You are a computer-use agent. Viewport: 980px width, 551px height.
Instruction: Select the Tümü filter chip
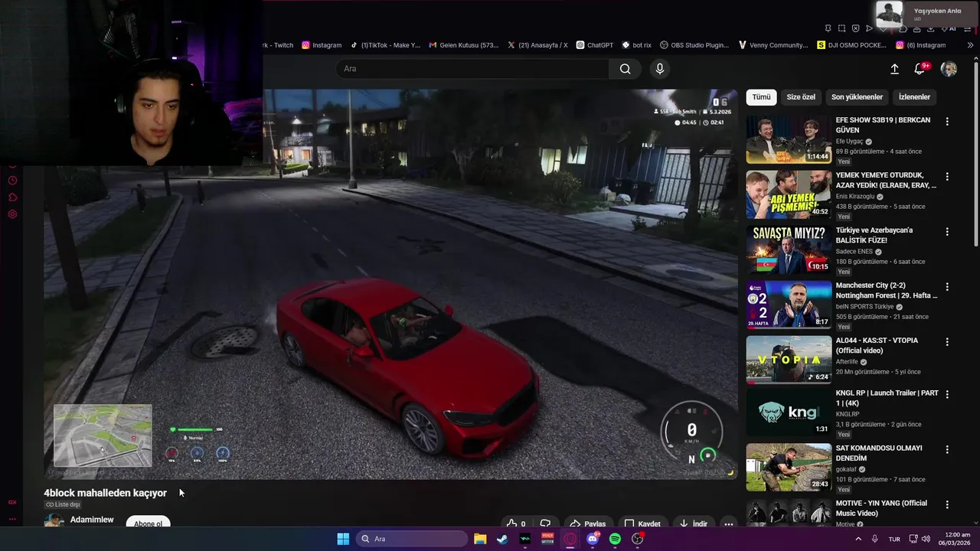pos(761,97)
